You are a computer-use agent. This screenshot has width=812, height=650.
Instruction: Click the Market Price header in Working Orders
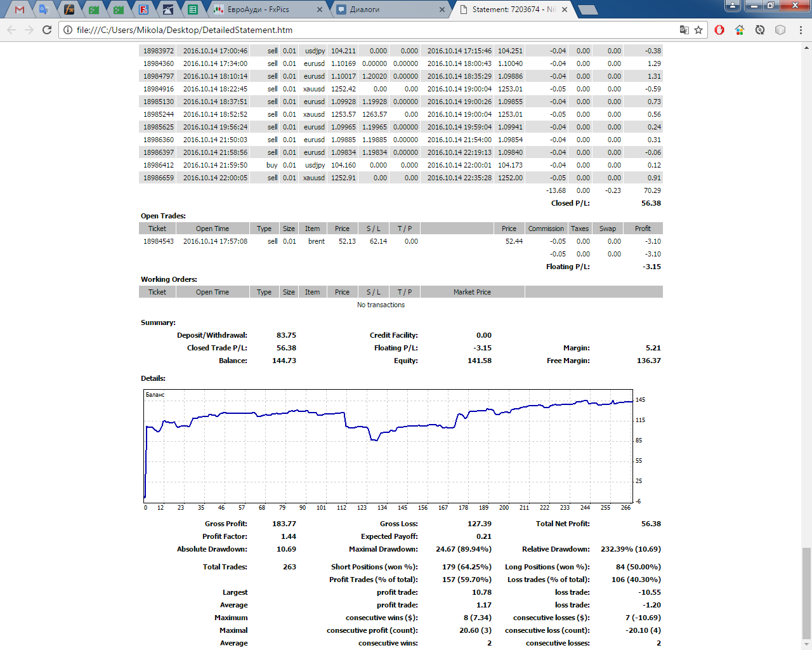(x=472, y=292)
